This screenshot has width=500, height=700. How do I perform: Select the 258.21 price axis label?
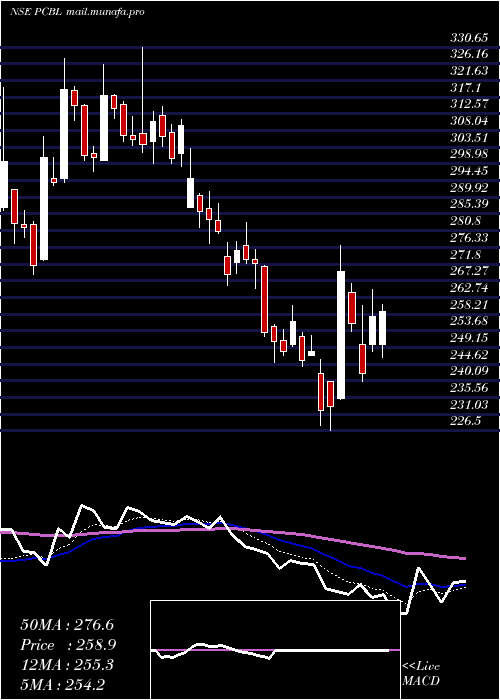468,304
